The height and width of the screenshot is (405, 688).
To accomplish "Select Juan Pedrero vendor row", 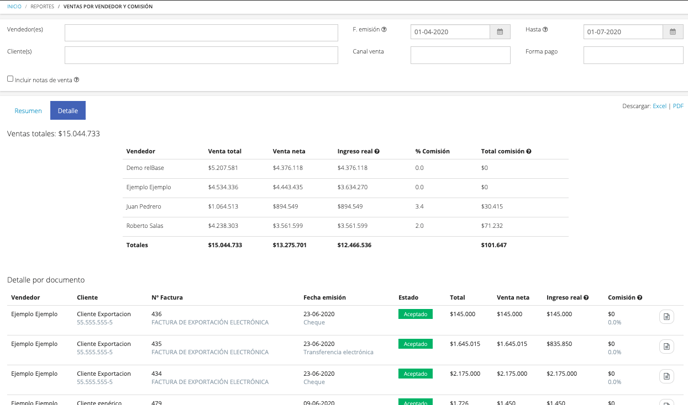I will click(346, 207).
